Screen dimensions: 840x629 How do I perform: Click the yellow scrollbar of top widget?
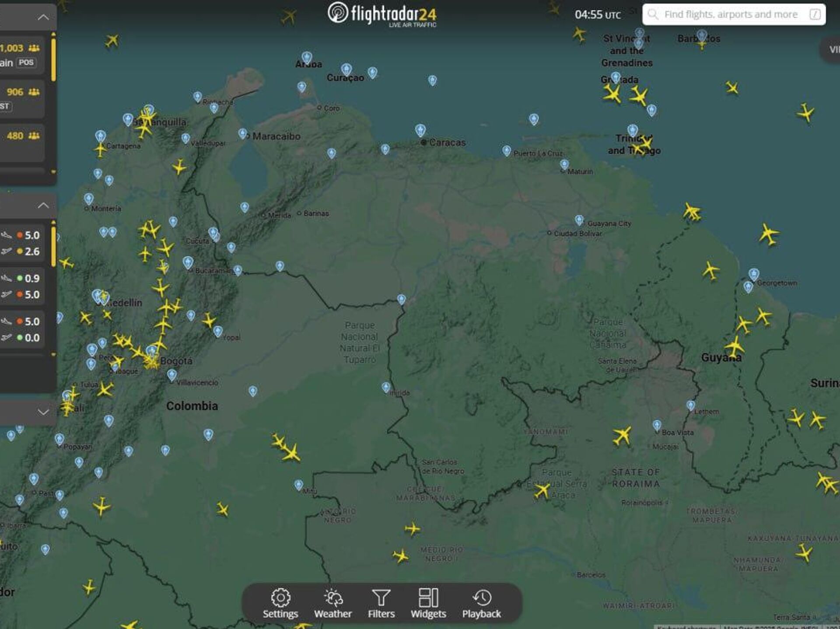tap(53, 59)
